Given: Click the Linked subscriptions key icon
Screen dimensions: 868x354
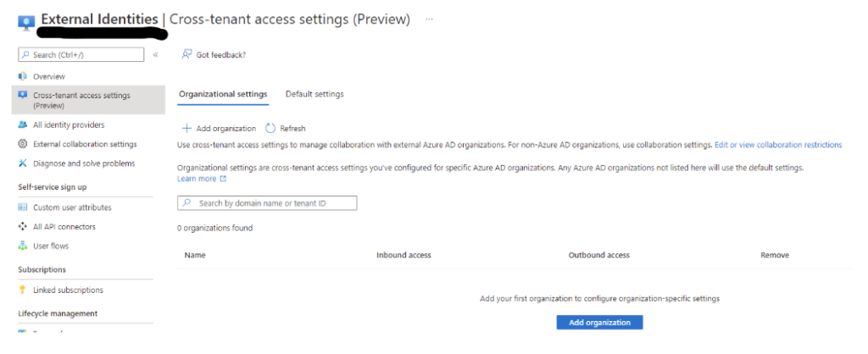Looking at the screenshot, I should 23,290.
